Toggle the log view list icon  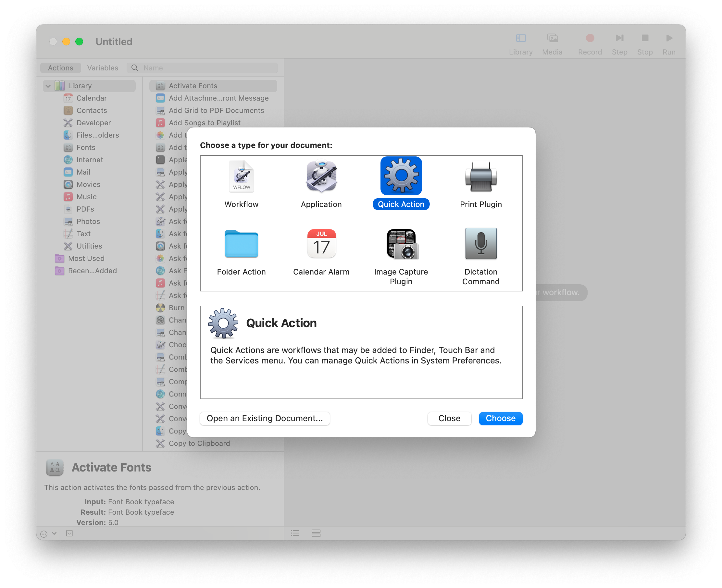point(295,533)
